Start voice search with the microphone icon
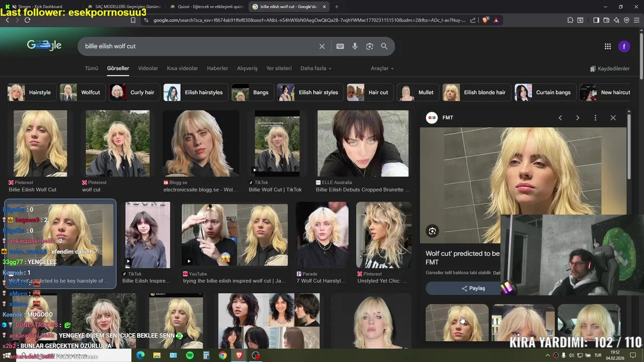The image size is (644, 362). click(355, 46)
